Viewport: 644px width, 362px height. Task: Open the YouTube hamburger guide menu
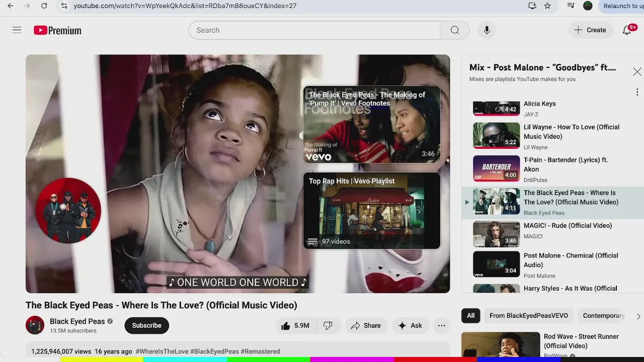coord(17,30)
